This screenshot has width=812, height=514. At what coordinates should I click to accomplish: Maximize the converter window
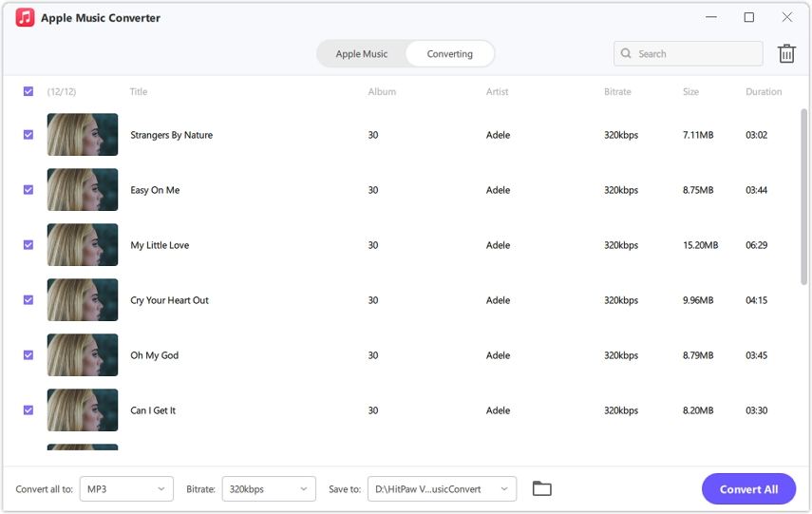point(748,17)
